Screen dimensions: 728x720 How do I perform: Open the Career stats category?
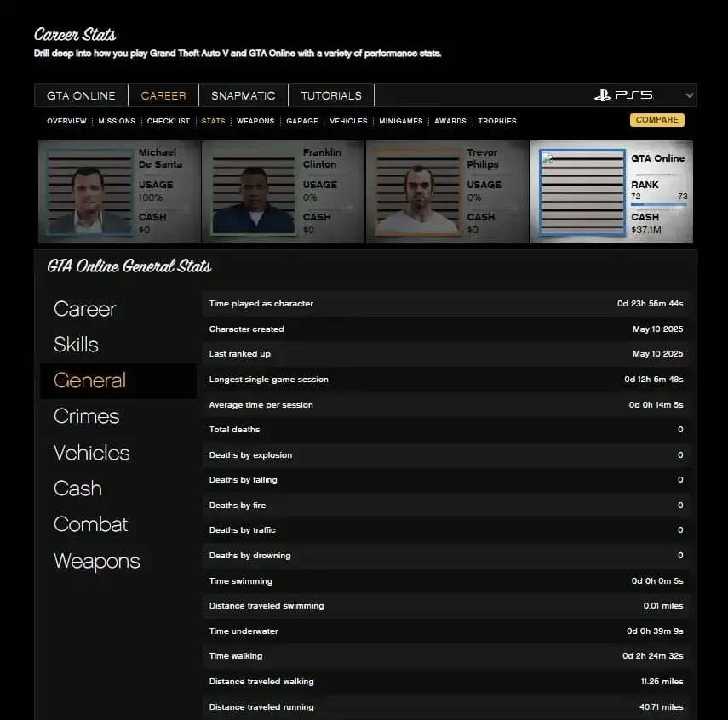[84, 309]
